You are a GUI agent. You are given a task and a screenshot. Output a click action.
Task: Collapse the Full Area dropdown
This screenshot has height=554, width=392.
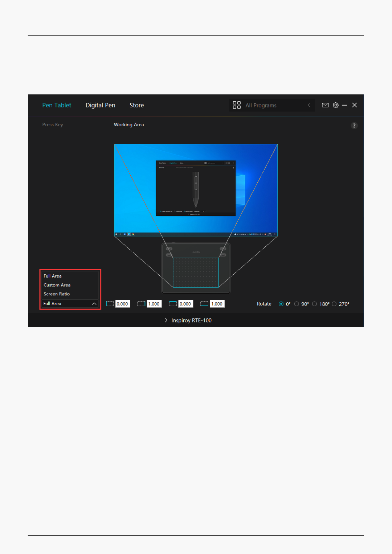(x=94, y=304)
